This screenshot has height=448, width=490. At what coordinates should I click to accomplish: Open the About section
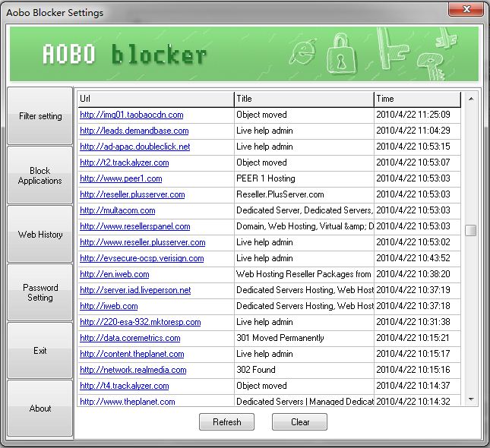40,409
